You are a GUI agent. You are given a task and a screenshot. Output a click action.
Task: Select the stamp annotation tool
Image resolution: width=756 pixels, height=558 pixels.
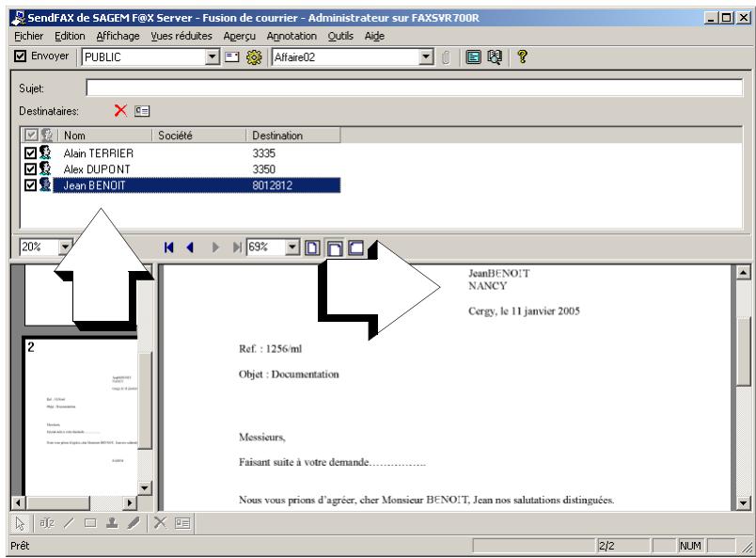pyautogui.click(x=112, y=523)
